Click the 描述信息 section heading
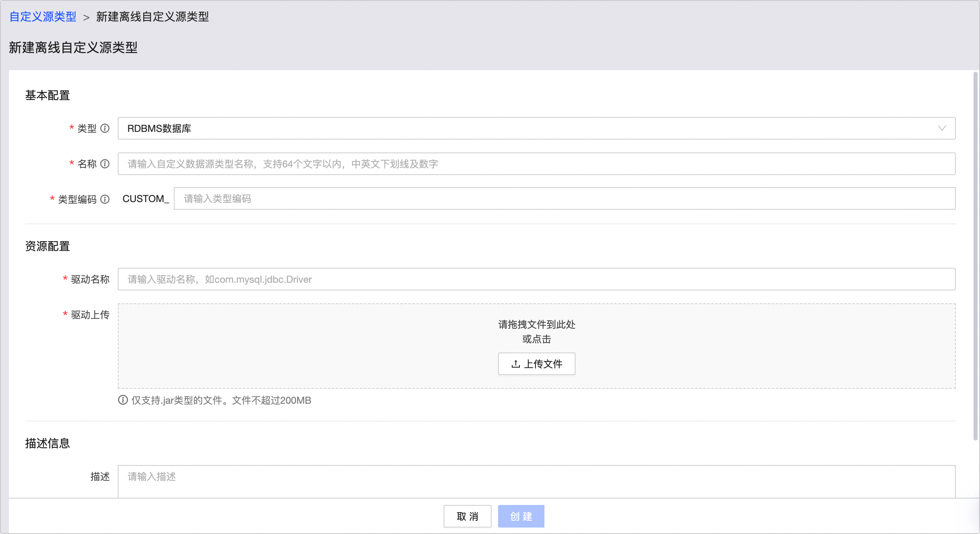 48,443
